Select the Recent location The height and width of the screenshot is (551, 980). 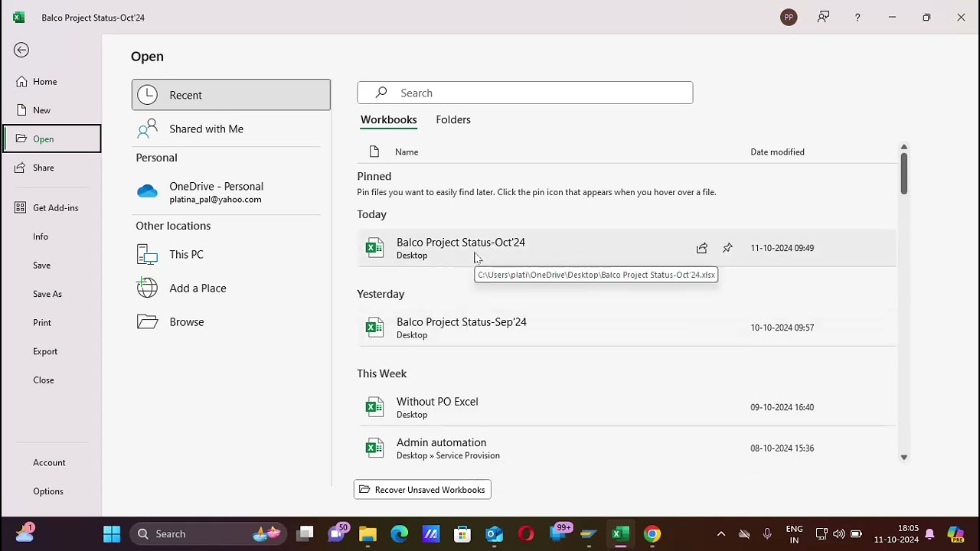231,95
